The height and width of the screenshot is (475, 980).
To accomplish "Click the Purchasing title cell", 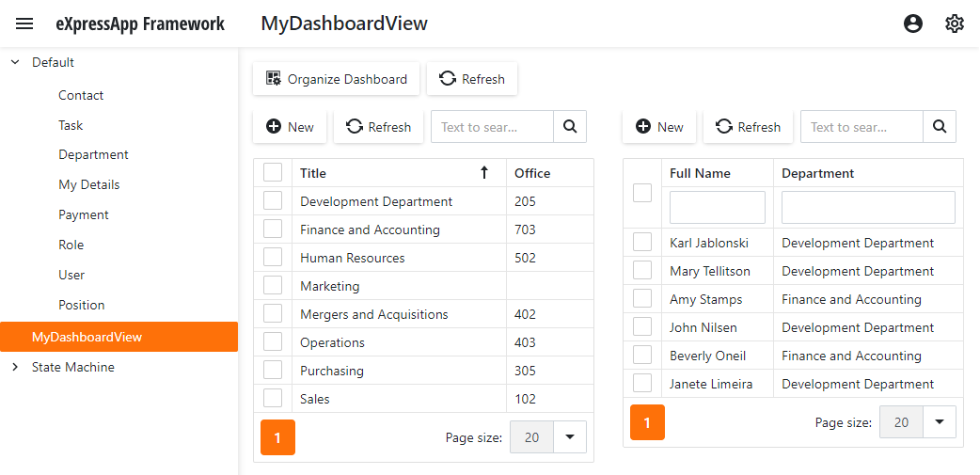I will pyautogui.click(x=399, y=370).
